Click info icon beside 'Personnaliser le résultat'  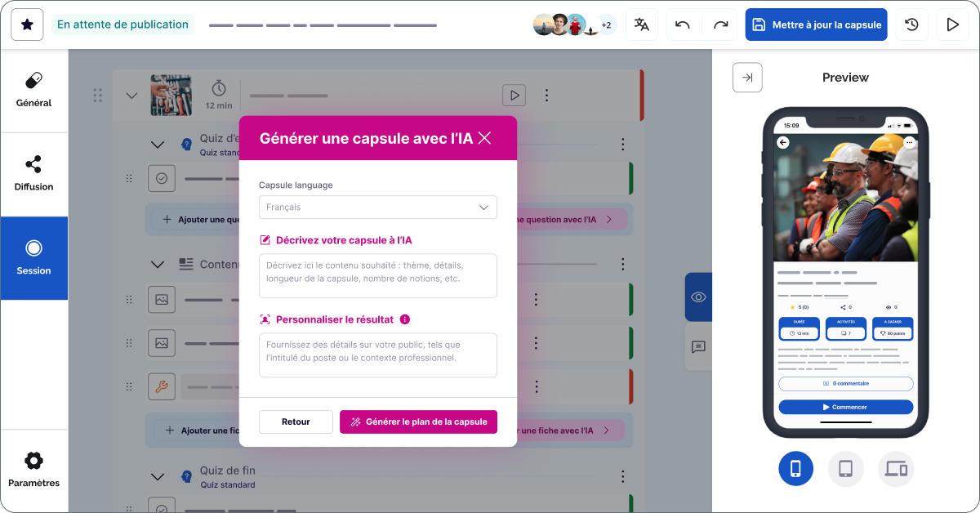click(x=405, y=319)
